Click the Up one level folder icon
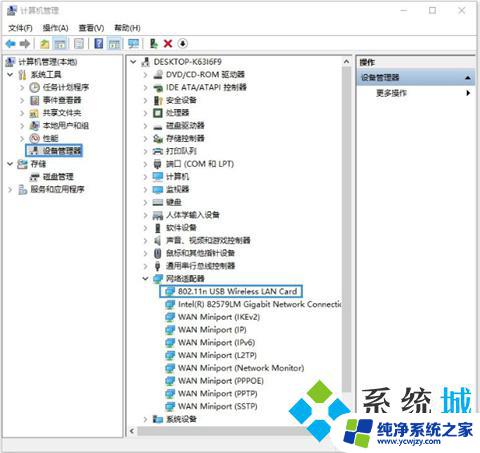 [44, 44]
